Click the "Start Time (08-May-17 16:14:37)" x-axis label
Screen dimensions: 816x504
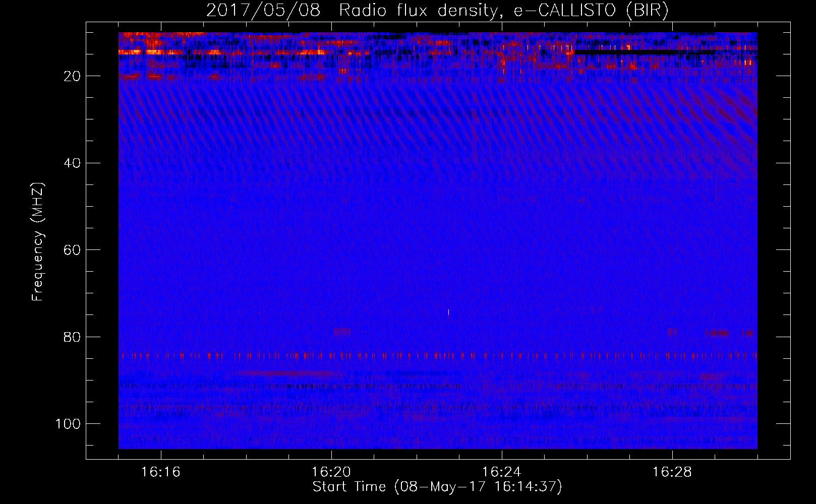pos(437,487)
